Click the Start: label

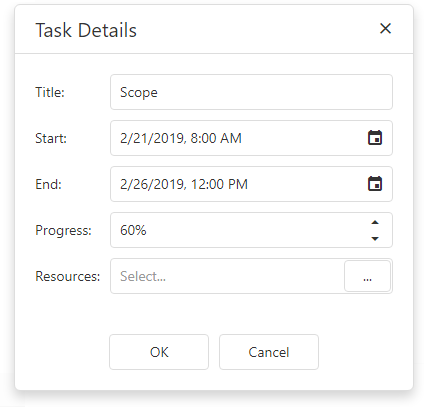[x=51, y=138]
